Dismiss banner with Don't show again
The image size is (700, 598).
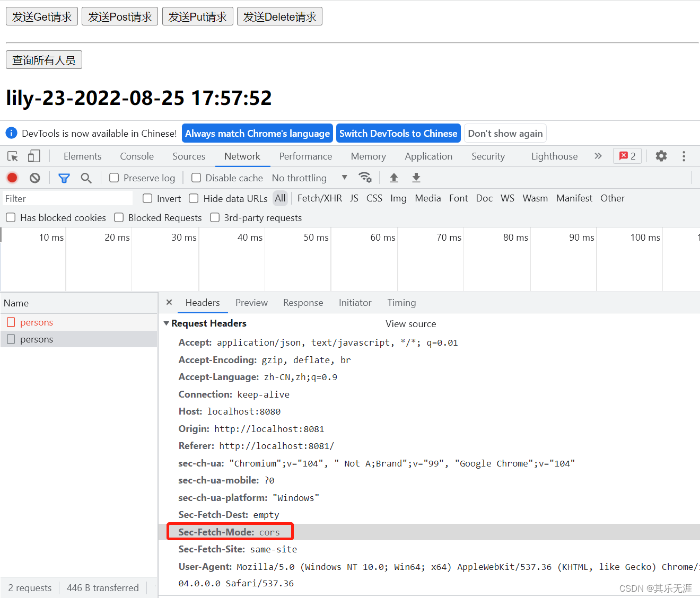tap(505, 133)
